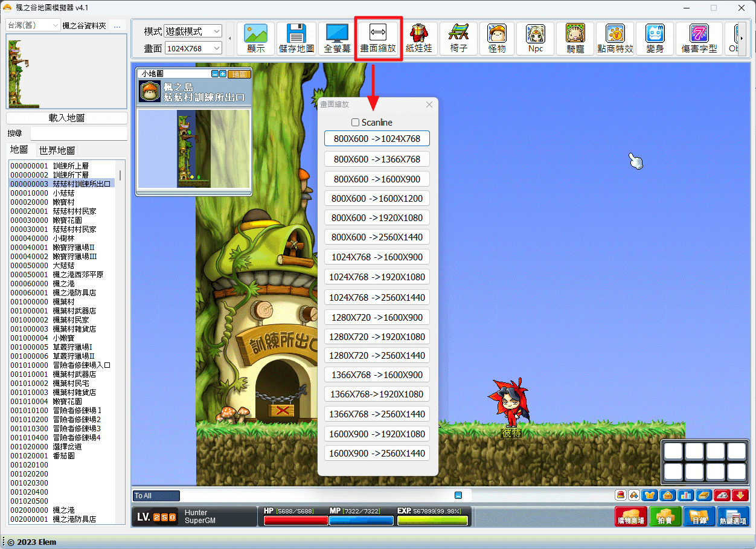Collapse the minimap with minus button
Screen dimensions: 756x549
click(215, 74)
